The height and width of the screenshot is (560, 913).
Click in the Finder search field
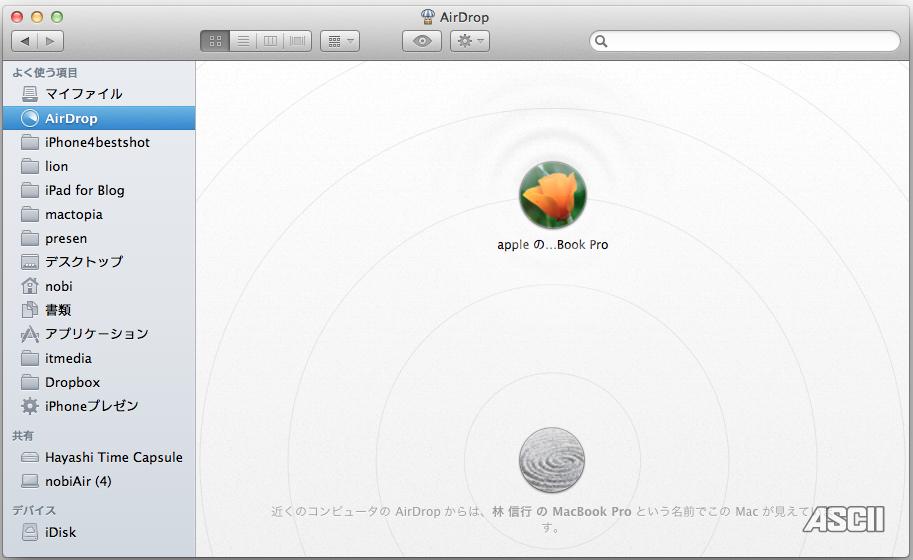[x=745, y=41]
